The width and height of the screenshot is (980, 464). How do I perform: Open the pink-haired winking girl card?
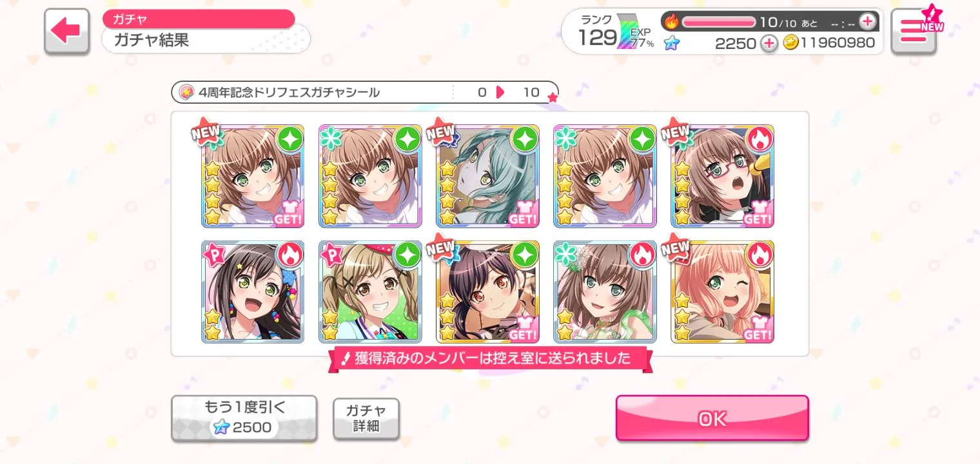point(722,292)
